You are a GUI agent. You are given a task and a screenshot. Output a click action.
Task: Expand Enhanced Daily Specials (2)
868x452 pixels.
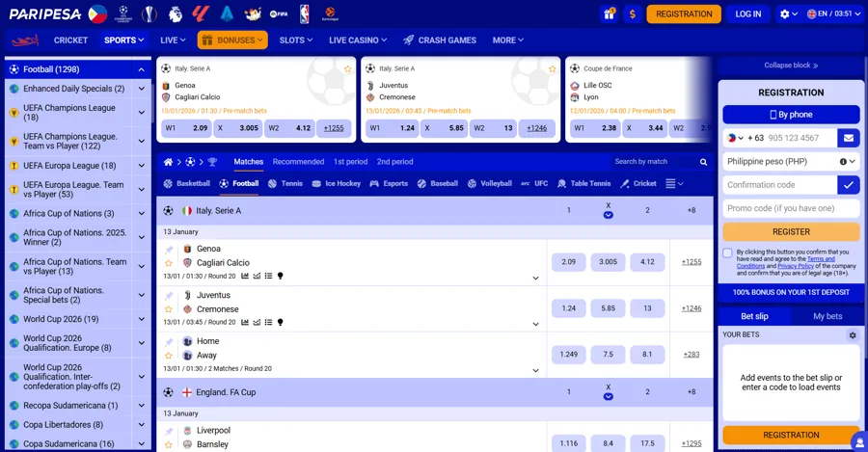[141, 89]
